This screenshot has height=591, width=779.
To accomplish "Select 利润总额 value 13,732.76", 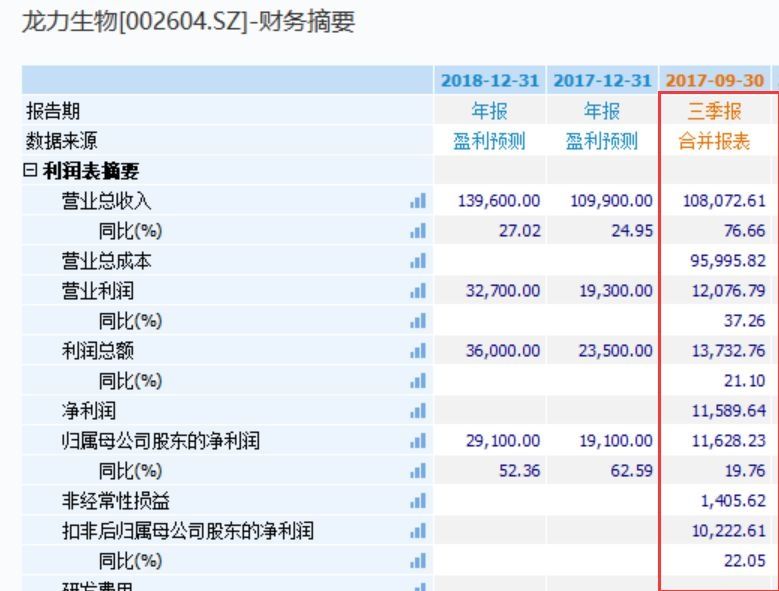I will tap(728, 351).
